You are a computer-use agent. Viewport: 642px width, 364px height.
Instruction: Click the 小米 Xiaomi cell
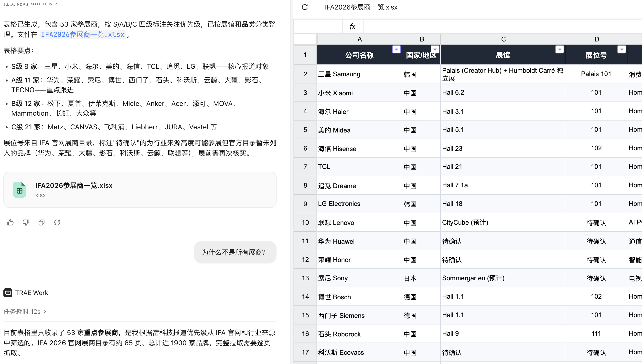click(359, 93)
